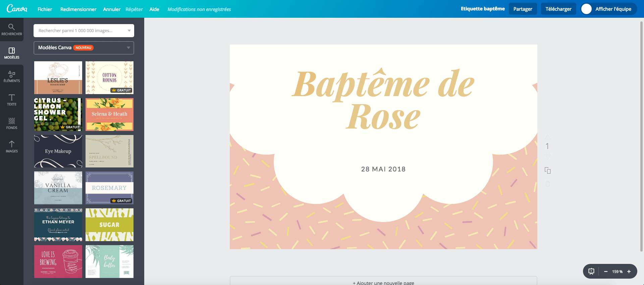Click the Télécharger button

pyautogui.click(x=558, y=9)
